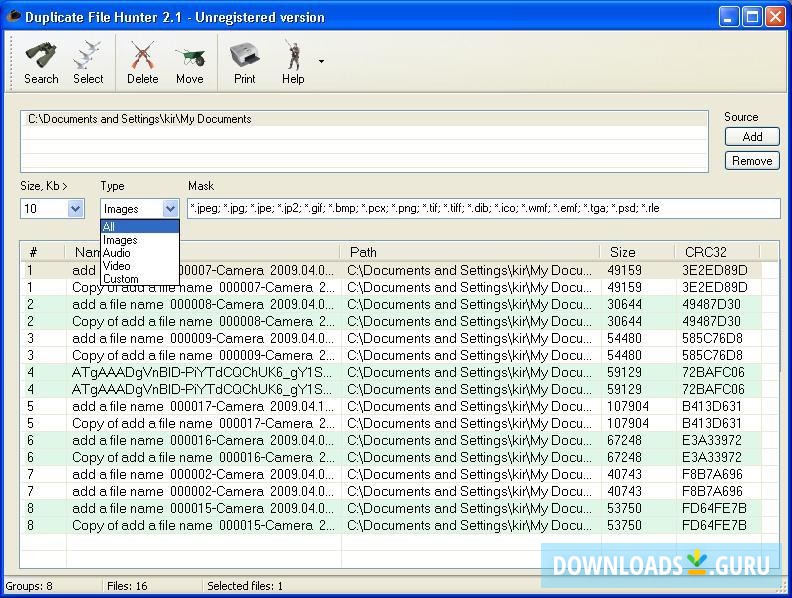Expand the Help button's dropdown arrow
Image resolution: width=792 pixels, height=598 pixels.
pyautogui.click(x=321, y=62)
